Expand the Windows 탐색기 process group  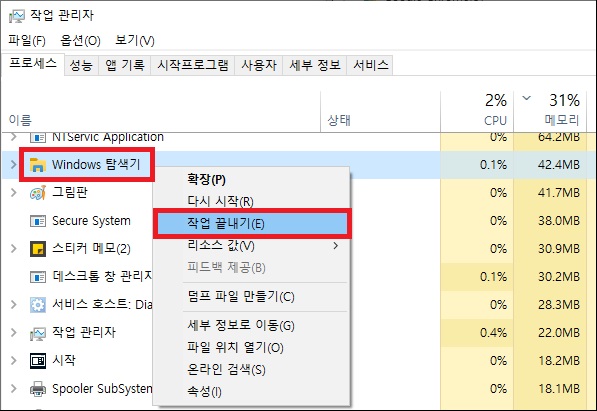[14, 165]
